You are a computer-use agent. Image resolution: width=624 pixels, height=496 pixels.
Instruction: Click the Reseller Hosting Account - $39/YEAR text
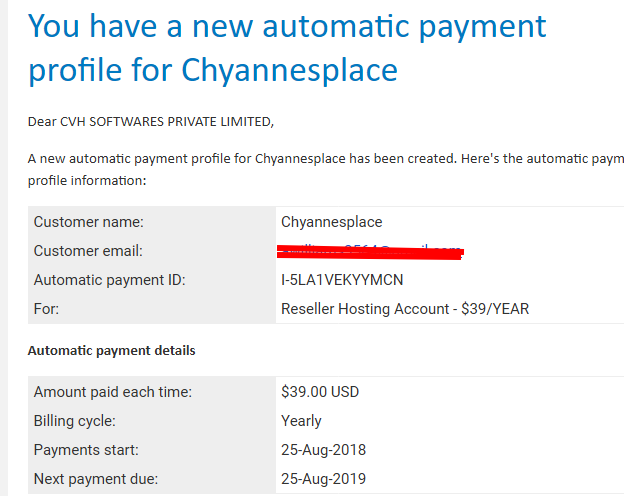tap(405, 309)
